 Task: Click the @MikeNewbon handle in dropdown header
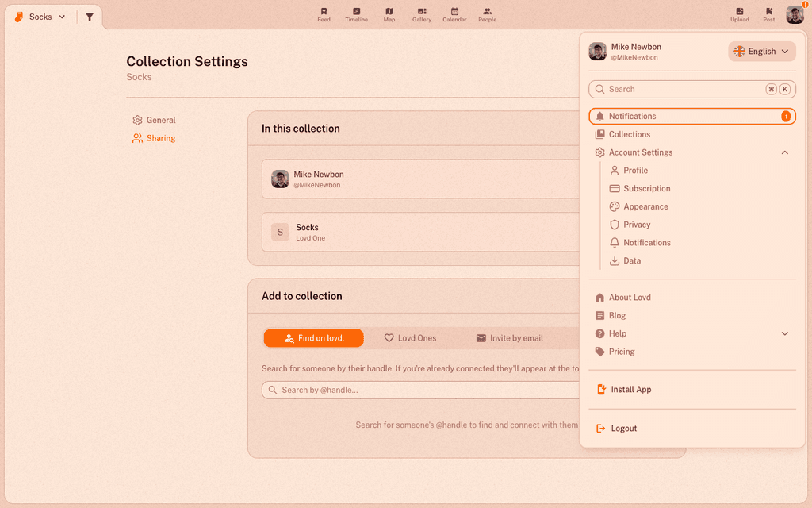point(634,57)
